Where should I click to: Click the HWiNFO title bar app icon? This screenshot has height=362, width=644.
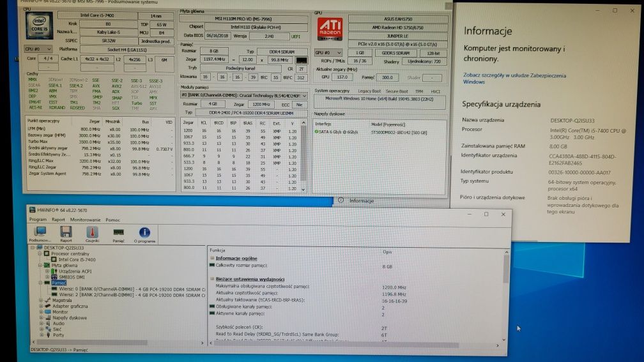click(x=33, y=209)
